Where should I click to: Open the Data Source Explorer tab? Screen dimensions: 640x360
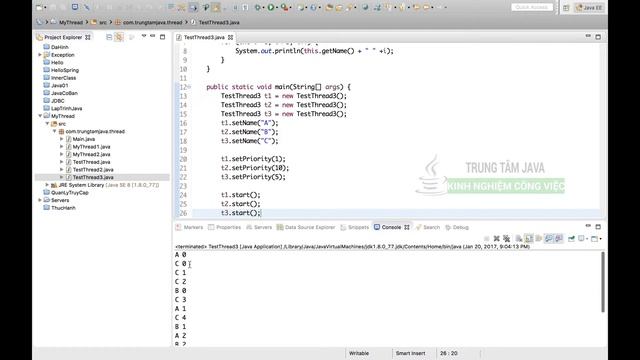[x=306, y=227]
